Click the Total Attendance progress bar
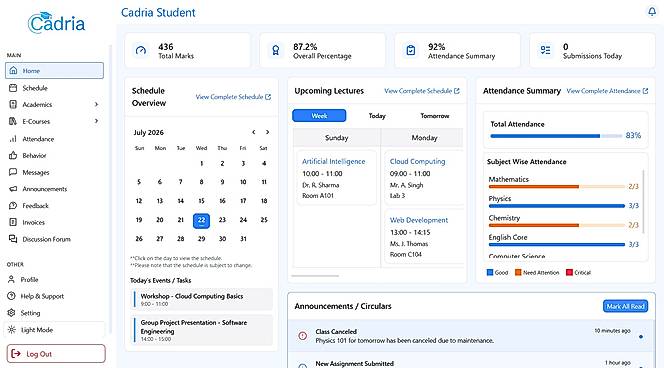 click(x=556, y=136)
